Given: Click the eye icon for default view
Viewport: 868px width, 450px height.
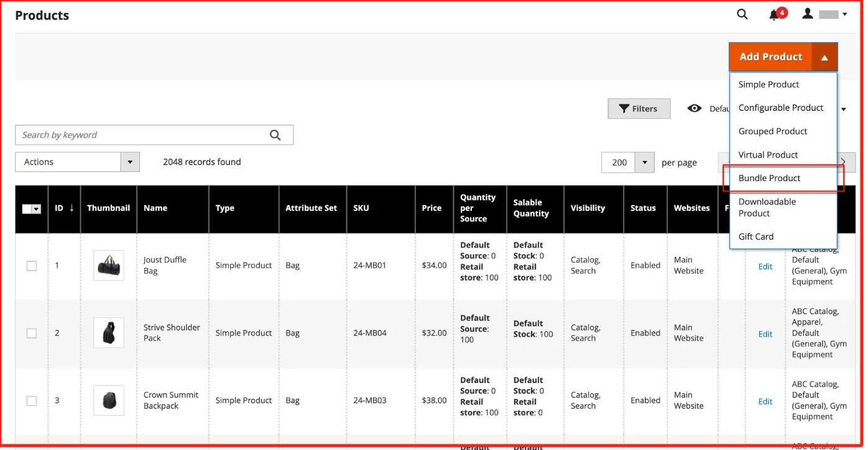Looking at the screenshot, I should coord(695,108).
